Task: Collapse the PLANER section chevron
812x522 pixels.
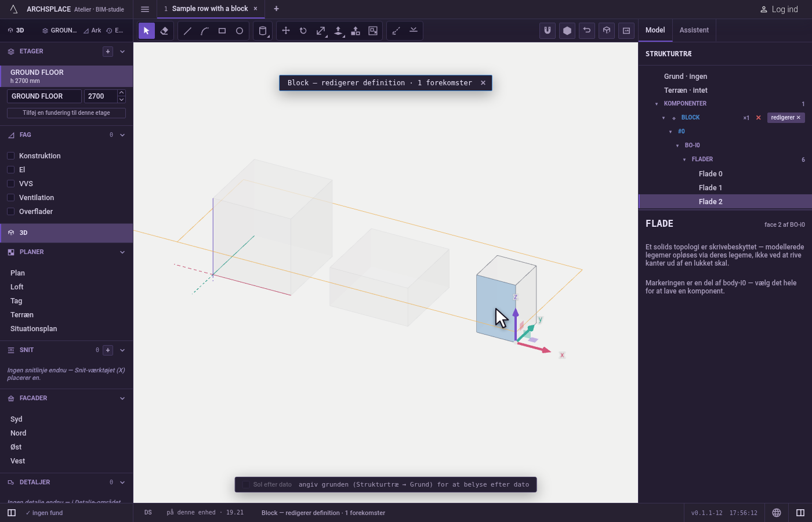Action: click(122, 252)
